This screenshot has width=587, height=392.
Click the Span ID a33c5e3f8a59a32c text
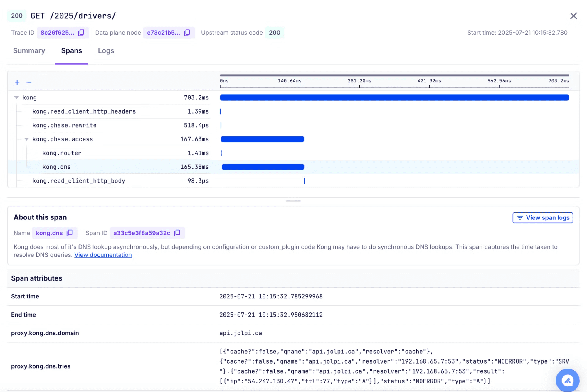[142, 233]
